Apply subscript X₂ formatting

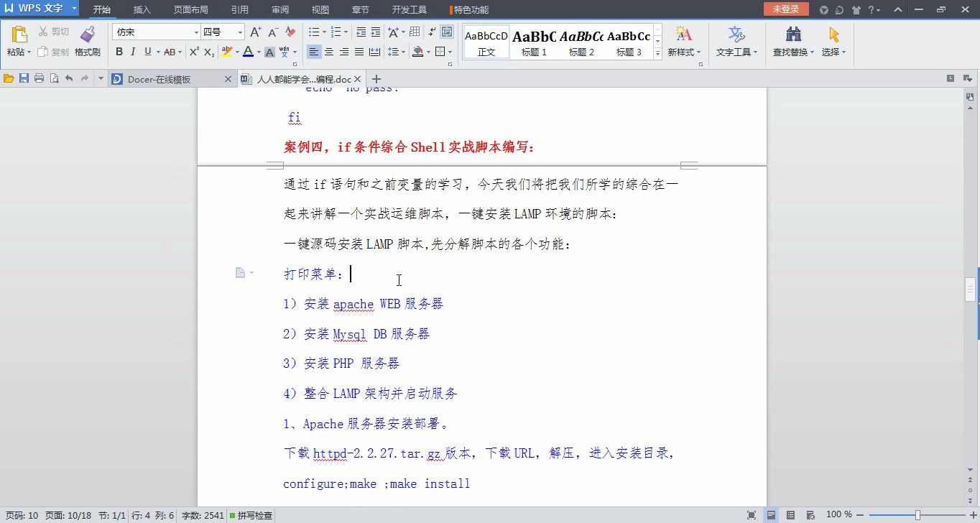click(x=209, y=52)
